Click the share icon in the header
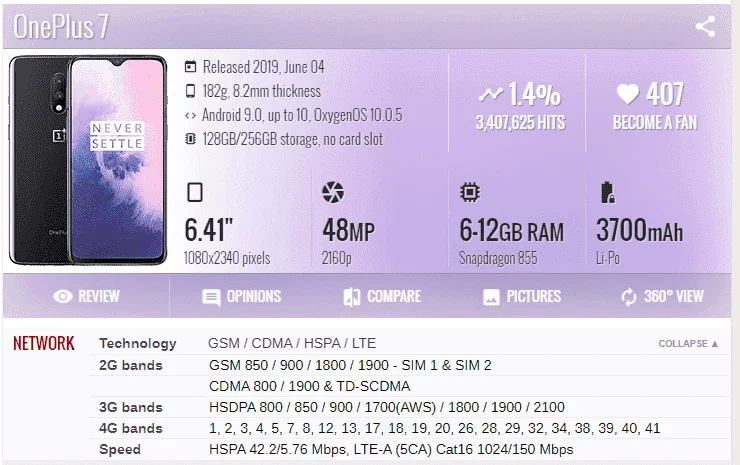Viewport: 740px width, 465px height. (x=706, y=26)
